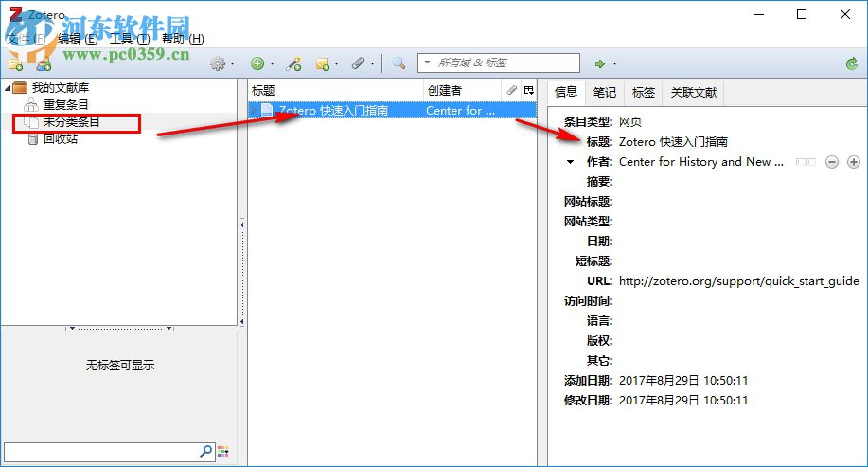Click Center for ... creator cell
Viewport: 868px width, 467px height.
point(461,111)
